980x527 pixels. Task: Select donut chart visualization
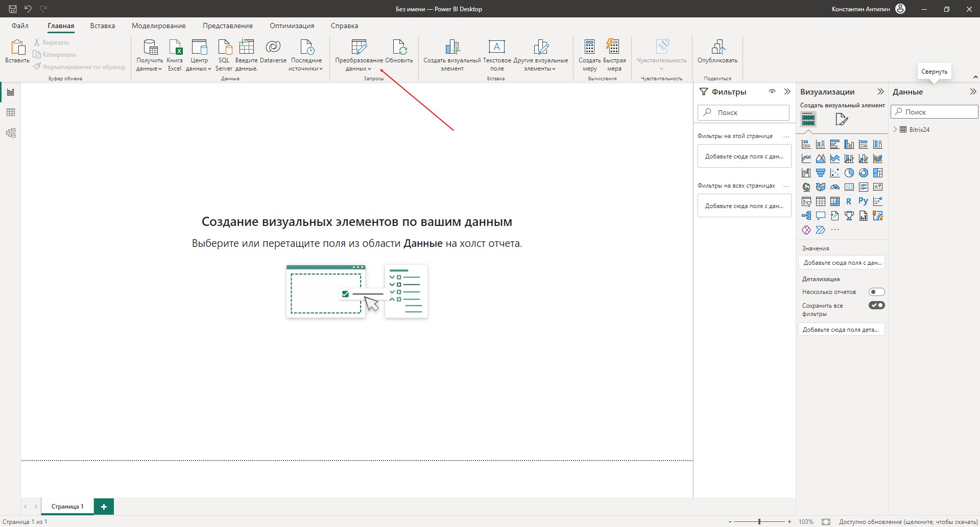pyautogui.click(x=864, y=173)
